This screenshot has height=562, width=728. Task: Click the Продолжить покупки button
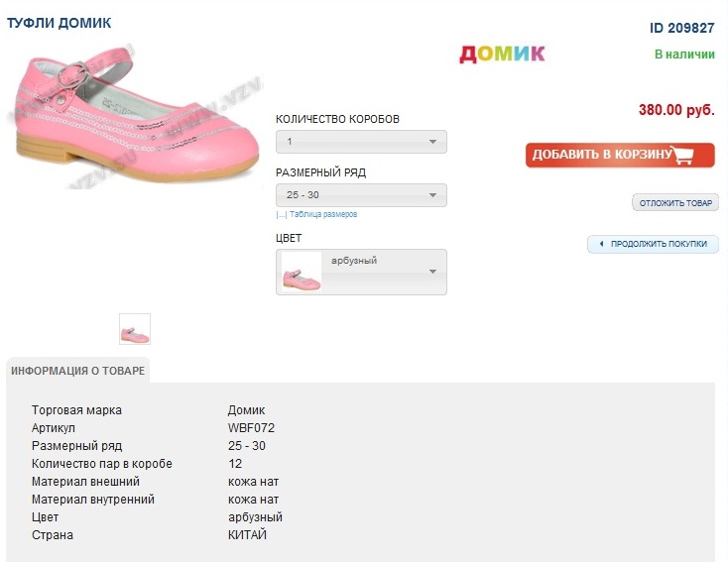[653, 244]
